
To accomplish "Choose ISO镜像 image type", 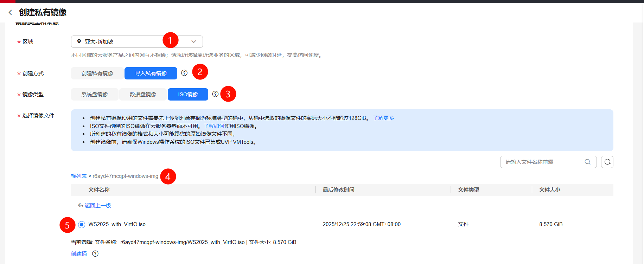I will click(188, 95).
